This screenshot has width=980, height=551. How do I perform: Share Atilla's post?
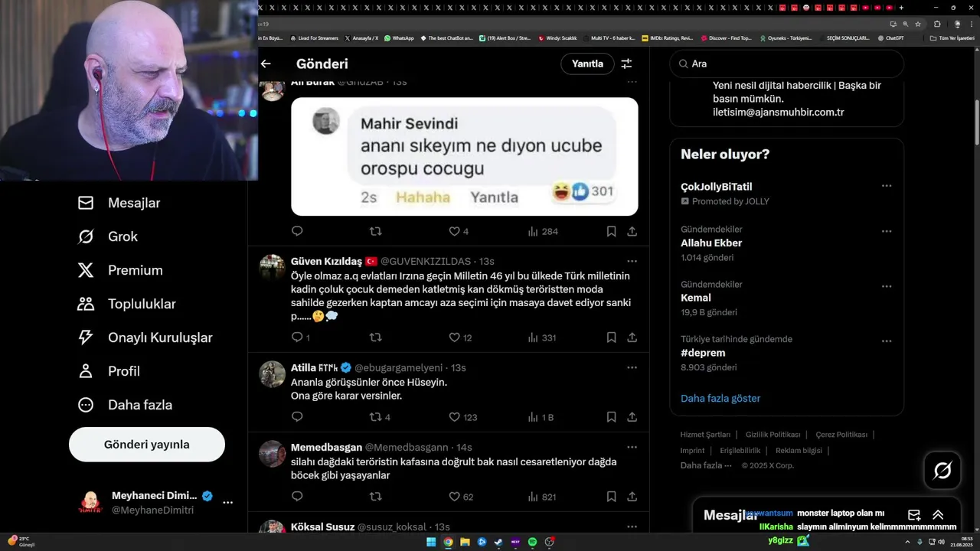(632, 417)
